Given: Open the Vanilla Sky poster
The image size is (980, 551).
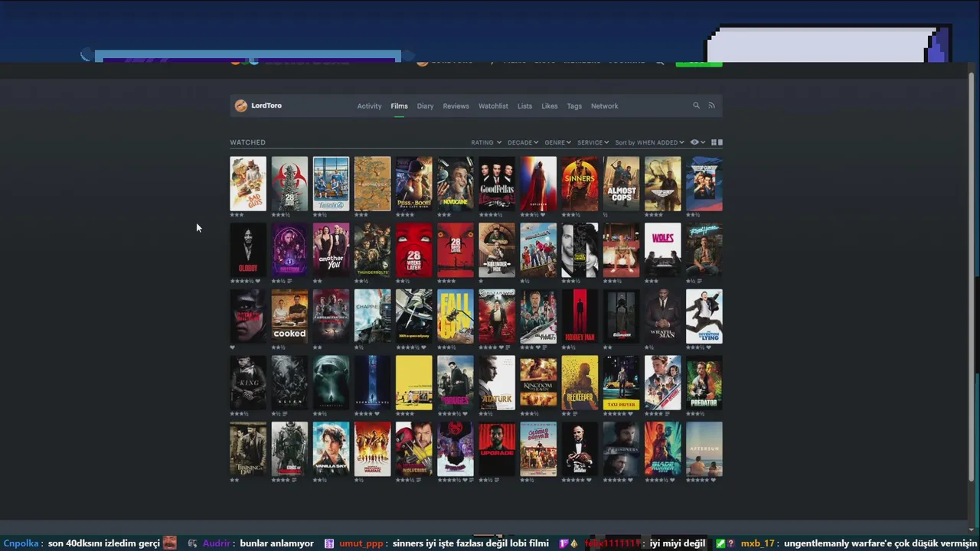Looking at the screenshot, I should click(331, 448).
